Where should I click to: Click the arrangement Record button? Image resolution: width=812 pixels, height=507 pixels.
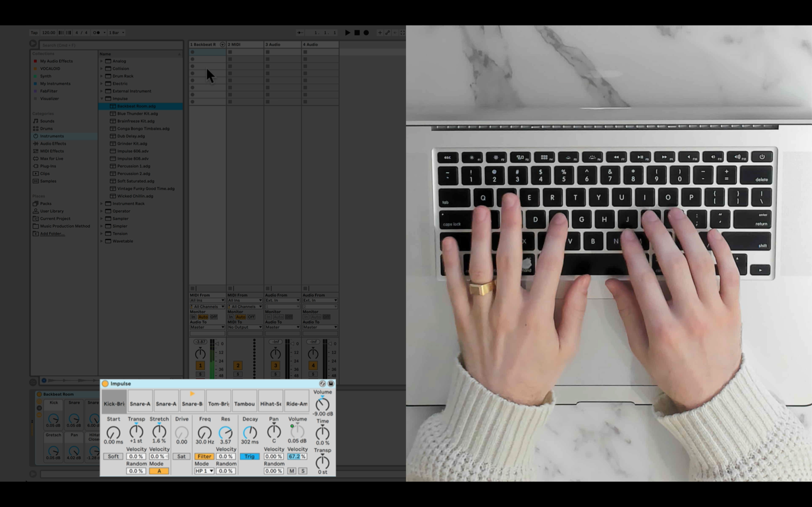(366, 33)
